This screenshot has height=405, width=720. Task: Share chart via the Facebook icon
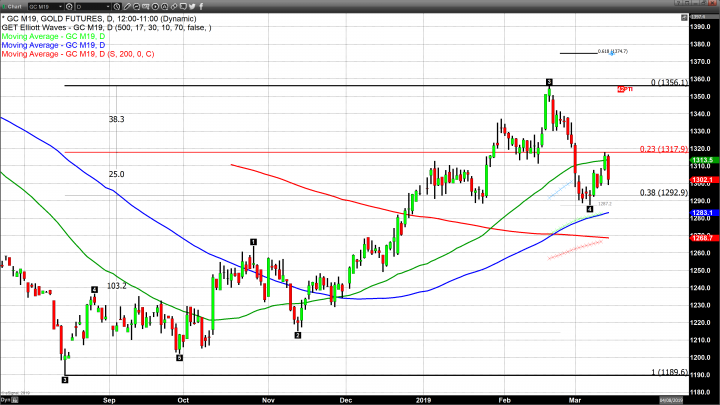[201, 6]
